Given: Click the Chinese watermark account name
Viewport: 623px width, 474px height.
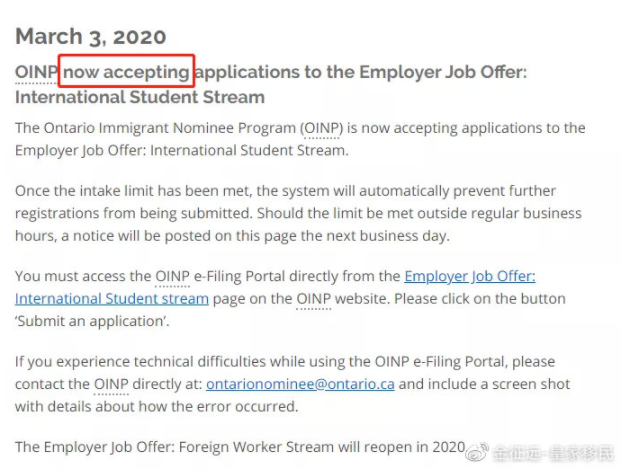Looking at the screenshot, I should point(553,453).
